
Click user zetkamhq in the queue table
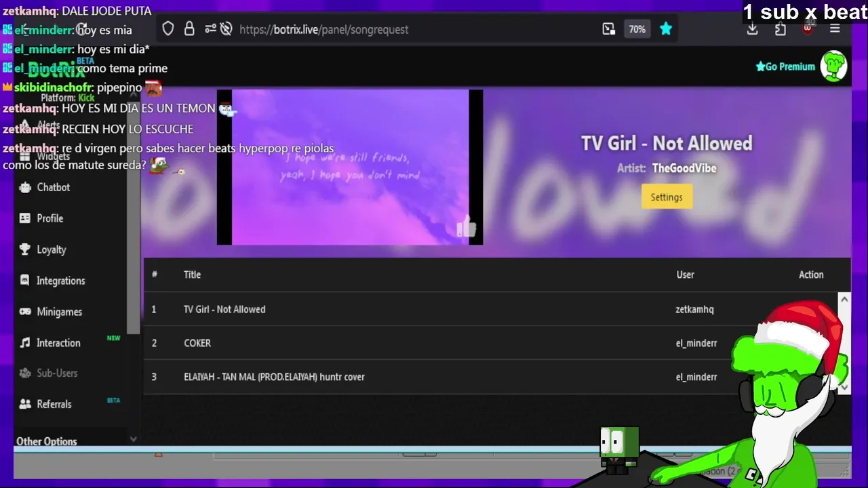[694, 309]
